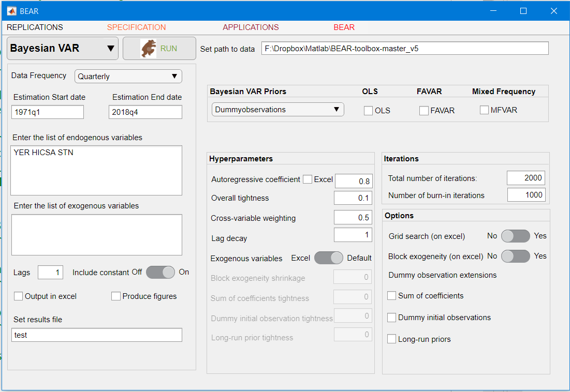Open the Dummyobservations priors dropdown
This screenshot has width=570, height=392.
tap(277, 109)
